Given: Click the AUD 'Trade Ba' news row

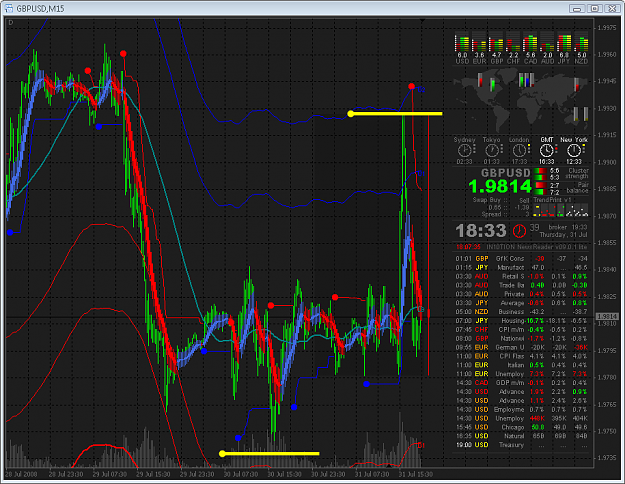Looking at the screenshot, I should [521, 285].
